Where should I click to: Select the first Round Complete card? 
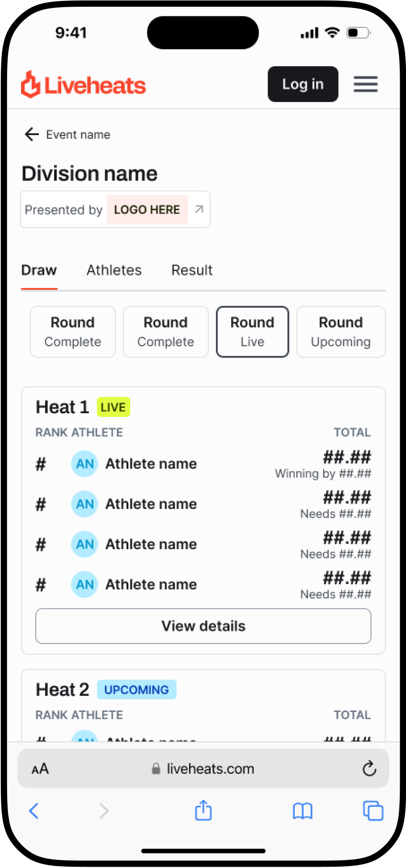pyautogui.click(x=73, y=332)
